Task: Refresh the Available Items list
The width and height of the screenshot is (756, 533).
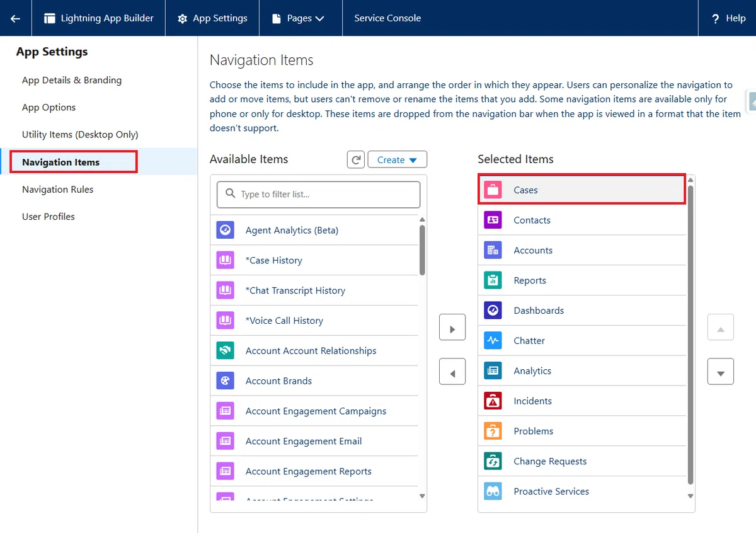Action: click(x=356, y=160)
